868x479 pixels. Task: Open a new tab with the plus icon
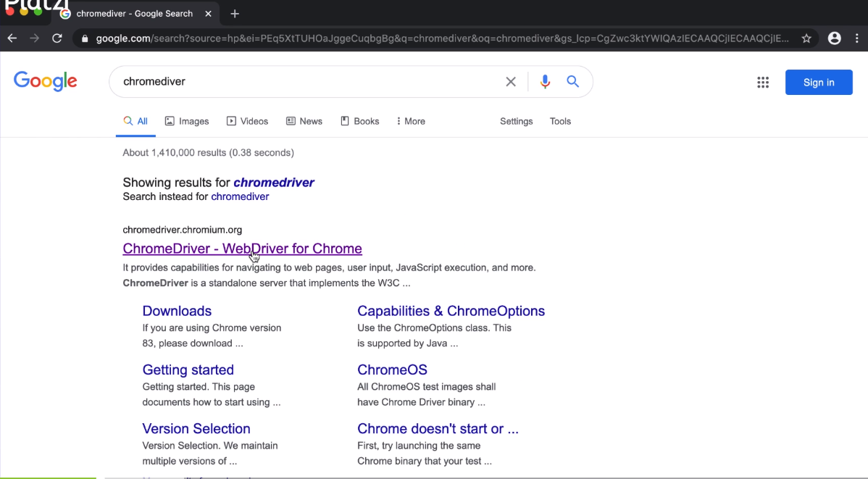pos(235,14)
